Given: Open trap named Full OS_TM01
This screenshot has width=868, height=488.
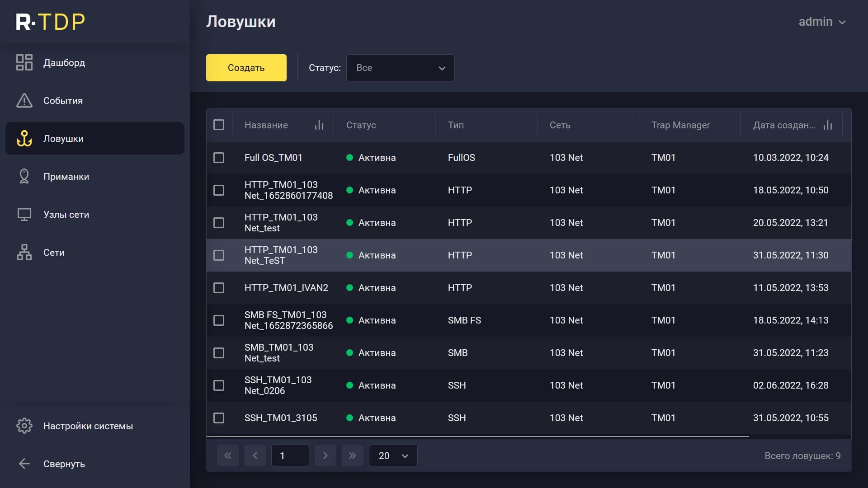Looking at the screenshot, I should click(273, 158).
